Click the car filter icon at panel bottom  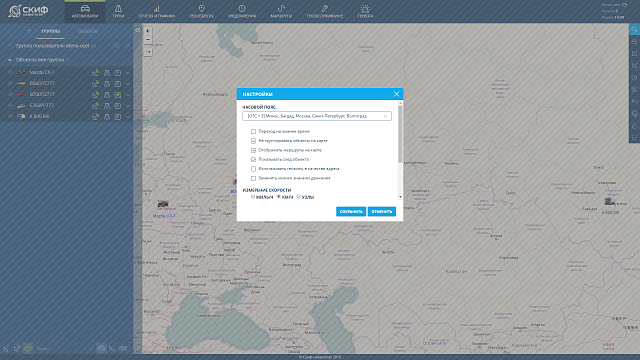click(x=101, y=348)
